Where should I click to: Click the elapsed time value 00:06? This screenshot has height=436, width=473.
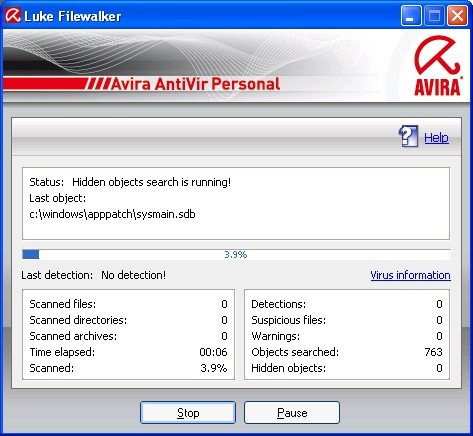(x=213, y=352)
